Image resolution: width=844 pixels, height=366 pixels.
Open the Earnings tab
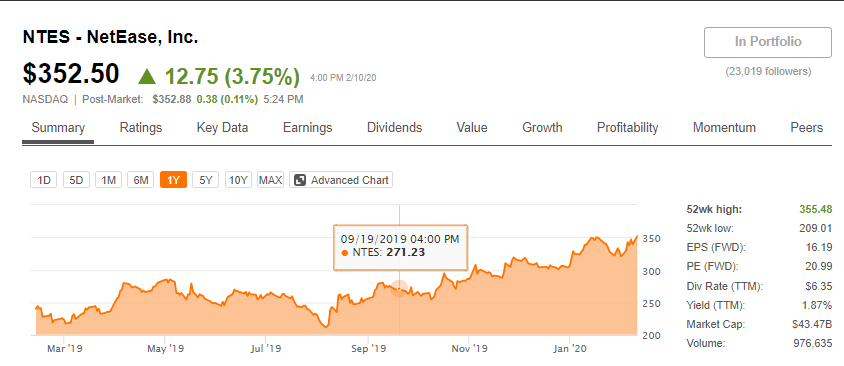307,128
